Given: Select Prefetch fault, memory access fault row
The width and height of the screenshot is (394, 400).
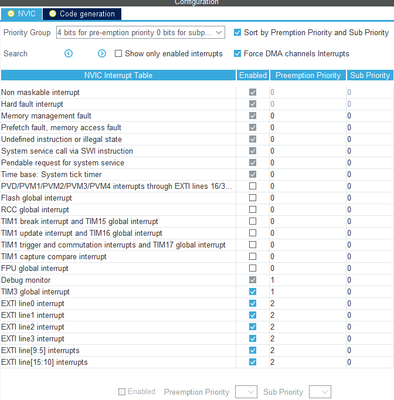Looking at the screenshot, I should tap(197, 127).
